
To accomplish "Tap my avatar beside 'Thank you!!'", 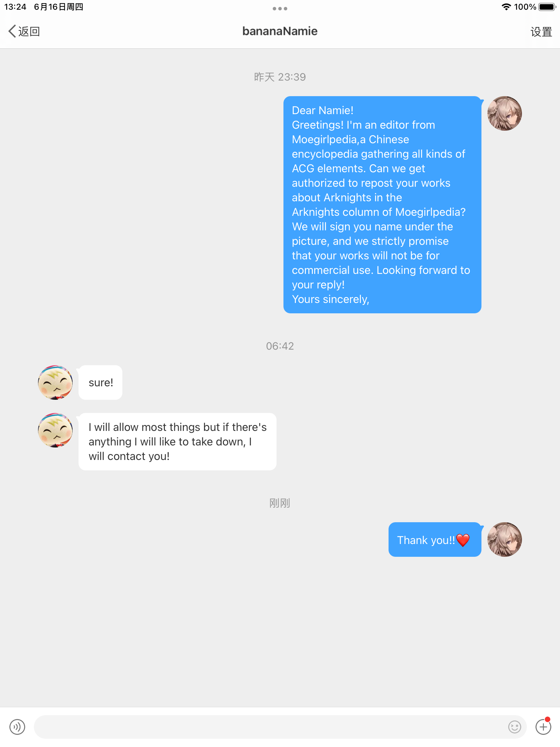I will pyautogui.click(x=505, y=539).
